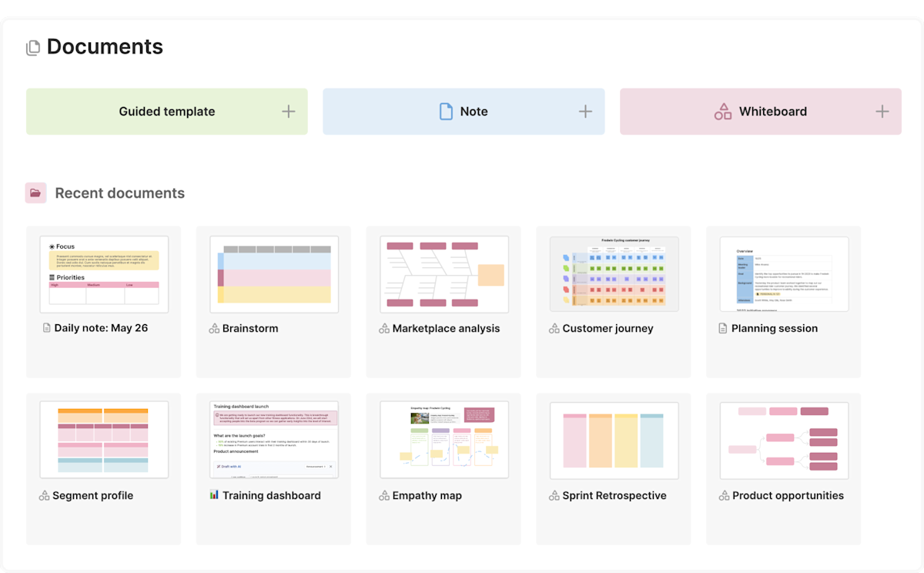
Task: Click the Documents header icon
Action: point(33,48)
